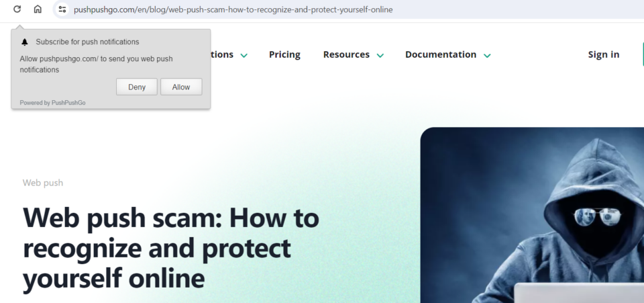The image size is (644, 303).
Task: Click the Subscribe for push notifications title
Action: point(87,42)
